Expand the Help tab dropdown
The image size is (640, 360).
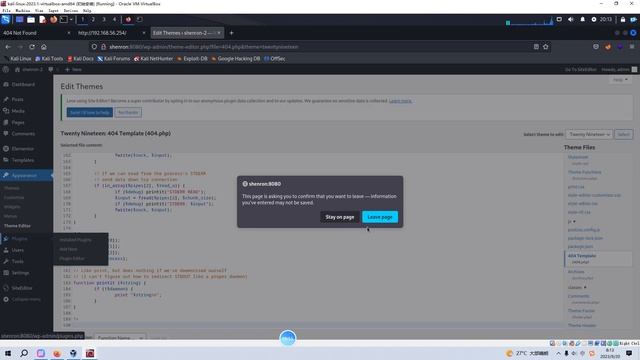point(620,80)
